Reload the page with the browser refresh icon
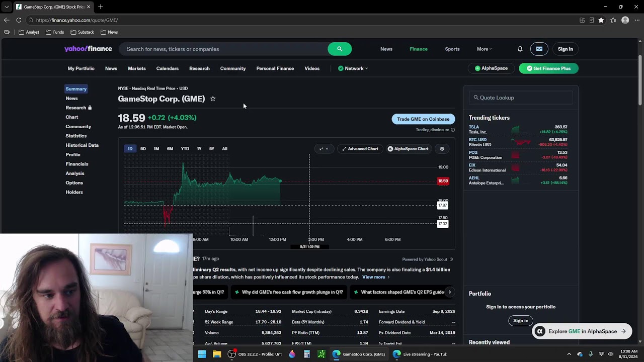Image resolution: width=644 pixels, height=362 pixels. coord(19,20)
